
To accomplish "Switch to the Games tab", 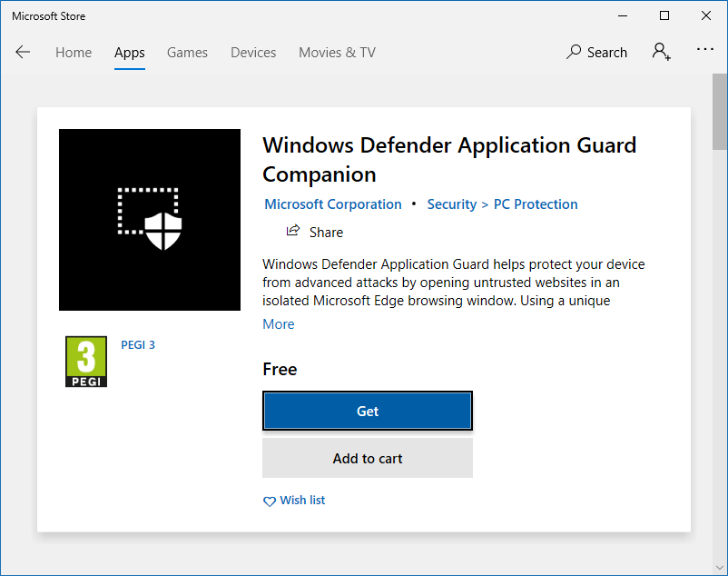I will pos(187,52).
